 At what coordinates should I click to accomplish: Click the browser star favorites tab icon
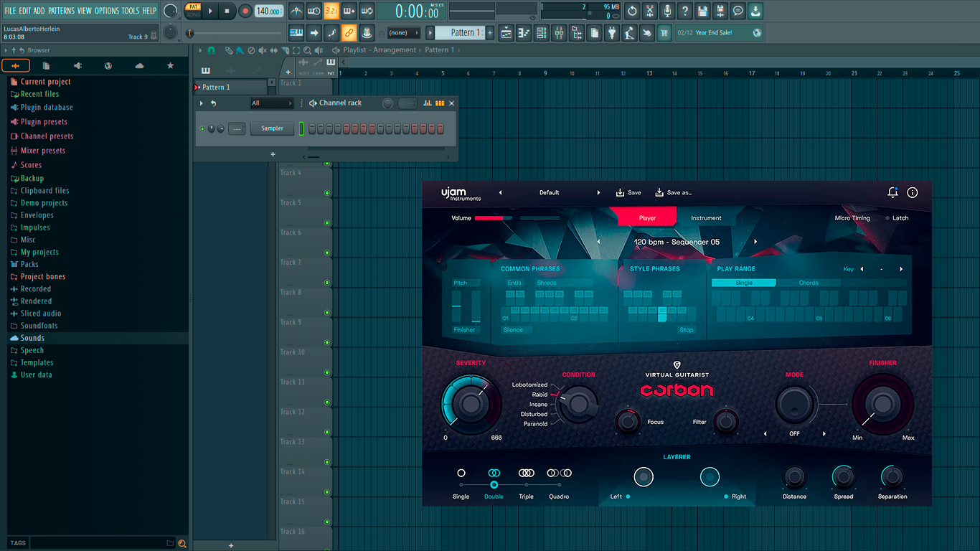coord(170,65)
